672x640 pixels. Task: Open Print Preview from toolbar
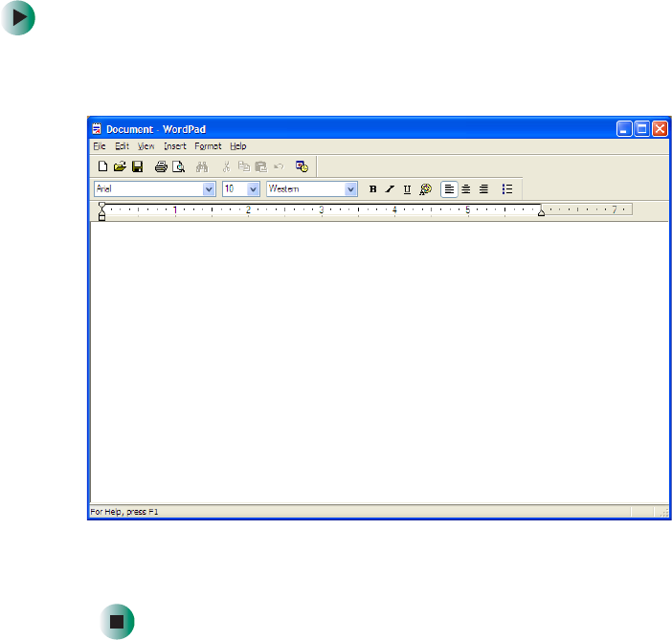pos(178,166)
